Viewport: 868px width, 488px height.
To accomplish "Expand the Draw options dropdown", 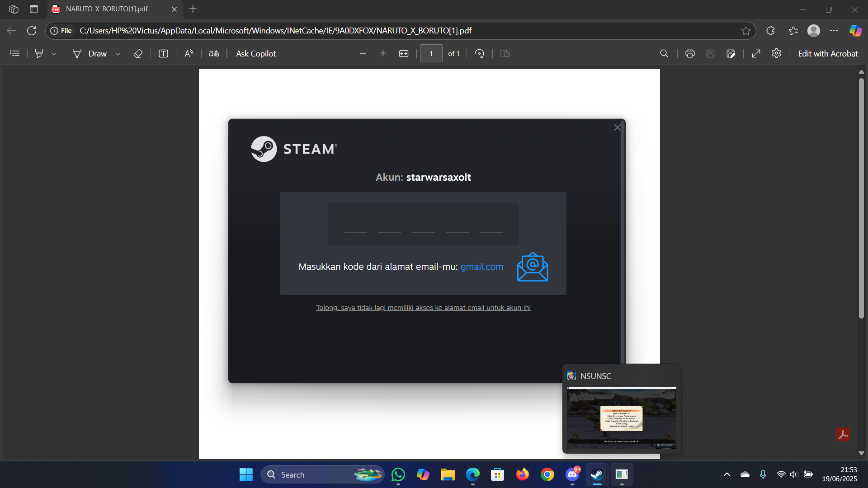I will coord(118,54).
